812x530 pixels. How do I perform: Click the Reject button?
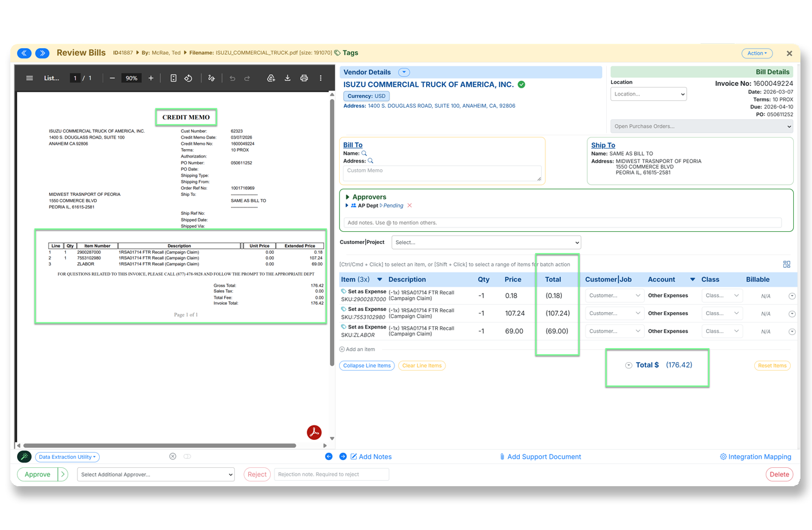[257, 475]
